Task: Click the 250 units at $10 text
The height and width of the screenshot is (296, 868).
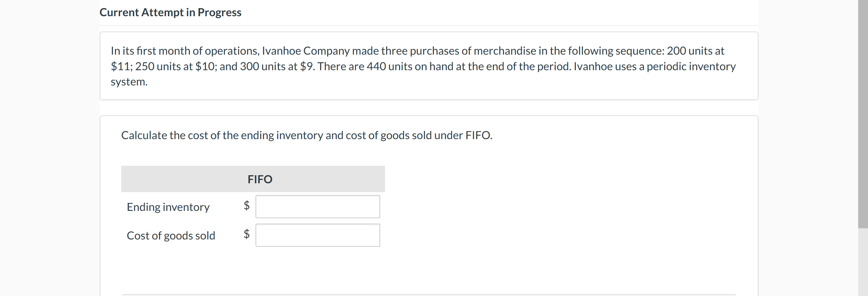Action: pos(175,66)
